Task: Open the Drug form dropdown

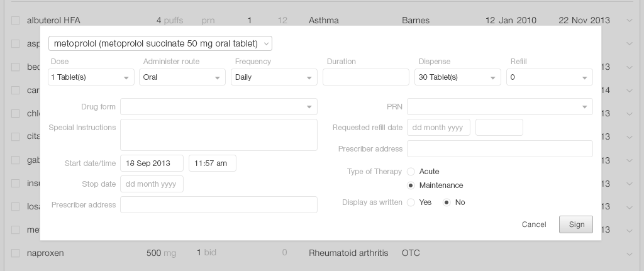Action: tap(218, 107)
